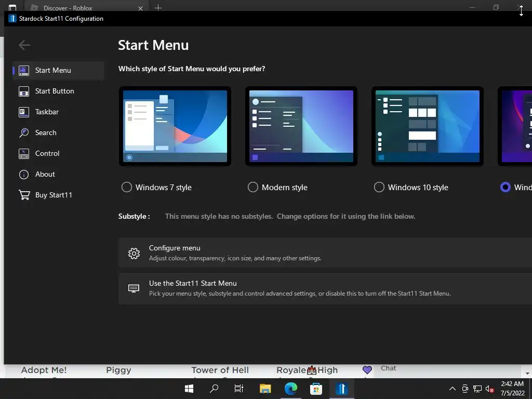
Task: Open the Control sidebar section
Action: tap(58, 153)
